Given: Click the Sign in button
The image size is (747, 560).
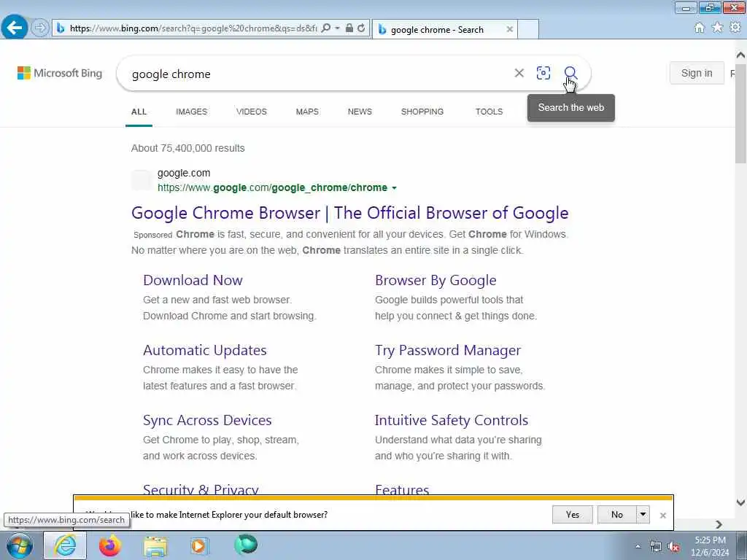Looking at the screenshot, I should (x=697, y=73).
